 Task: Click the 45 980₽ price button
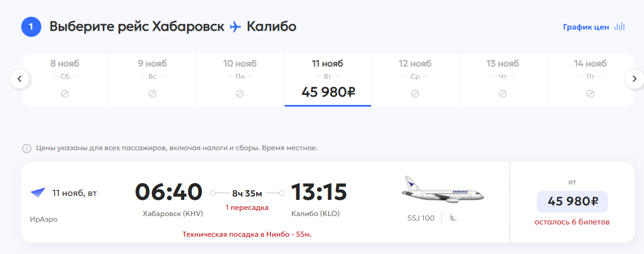[x=572, y=202]
